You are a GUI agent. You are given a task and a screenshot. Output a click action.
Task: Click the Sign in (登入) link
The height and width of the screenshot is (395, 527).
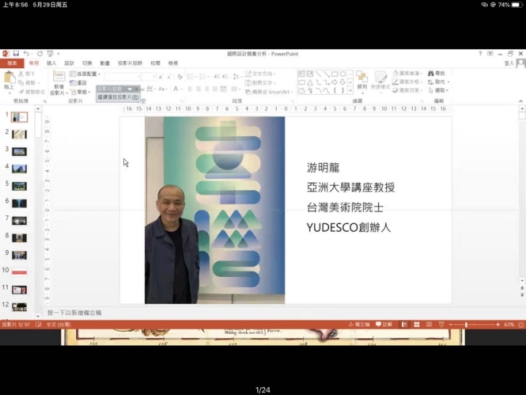pyautogui.click(x=509, y=63)
